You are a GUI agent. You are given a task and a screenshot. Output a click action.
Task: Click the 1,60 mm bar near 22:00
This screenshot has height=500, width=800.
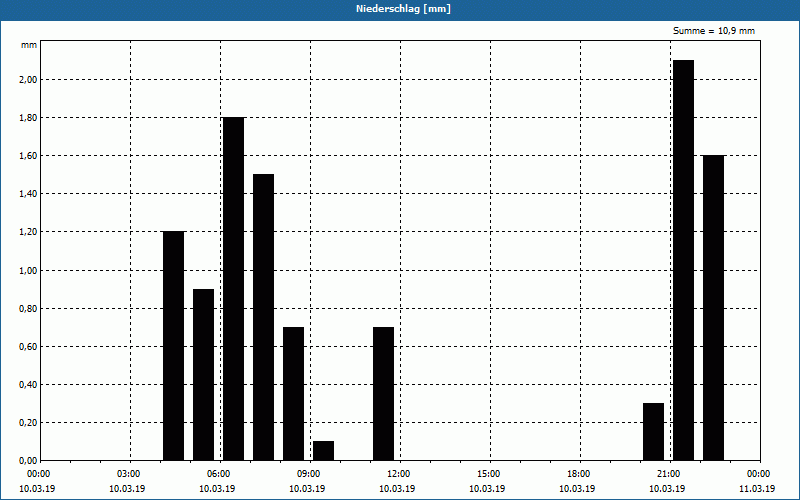point(713,308)
